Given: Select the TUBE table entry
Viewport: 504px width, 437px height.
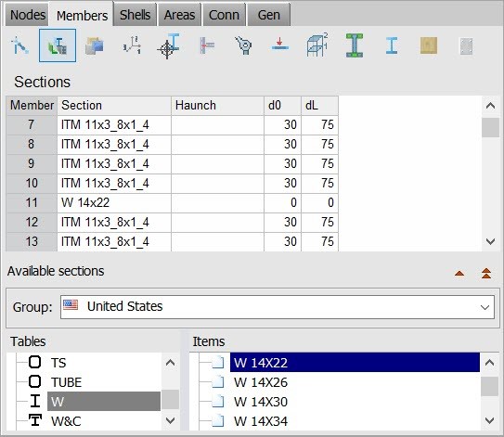Looking at the screenshot, I should [x=66, y=382].
